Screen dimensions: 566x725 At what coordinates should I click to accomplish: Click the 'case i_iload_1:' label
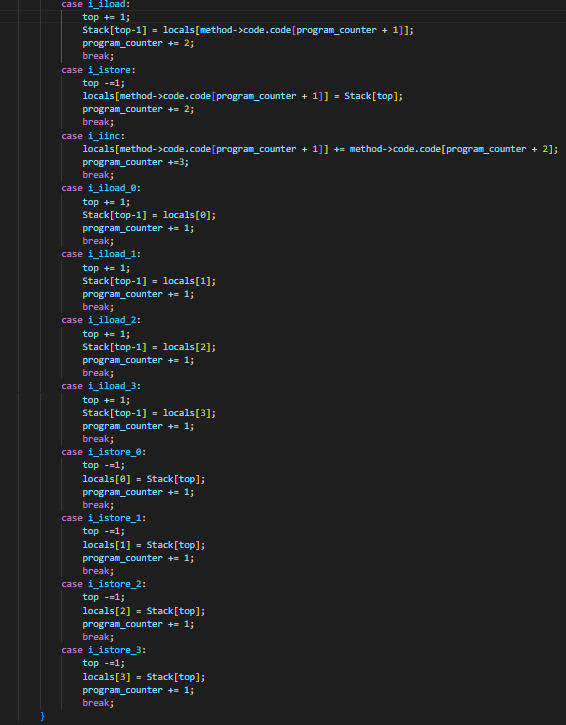click(101, 254)
